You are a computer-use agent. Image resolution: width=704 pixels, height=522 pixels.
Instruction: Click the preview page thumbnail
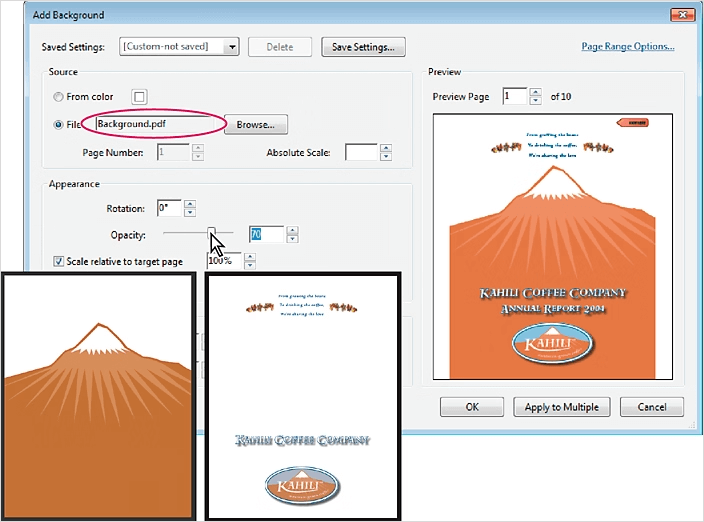tap(553, 246)
